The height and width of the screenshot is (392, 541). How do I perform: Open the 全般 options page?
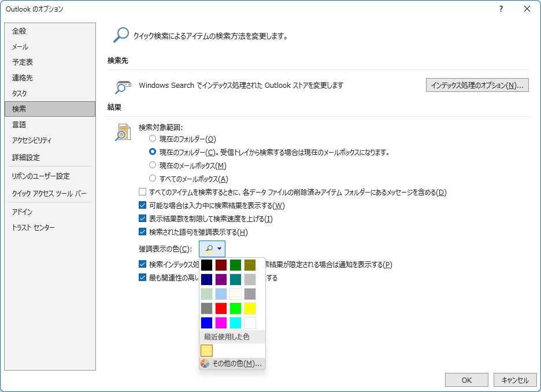[x=50, y=31]
